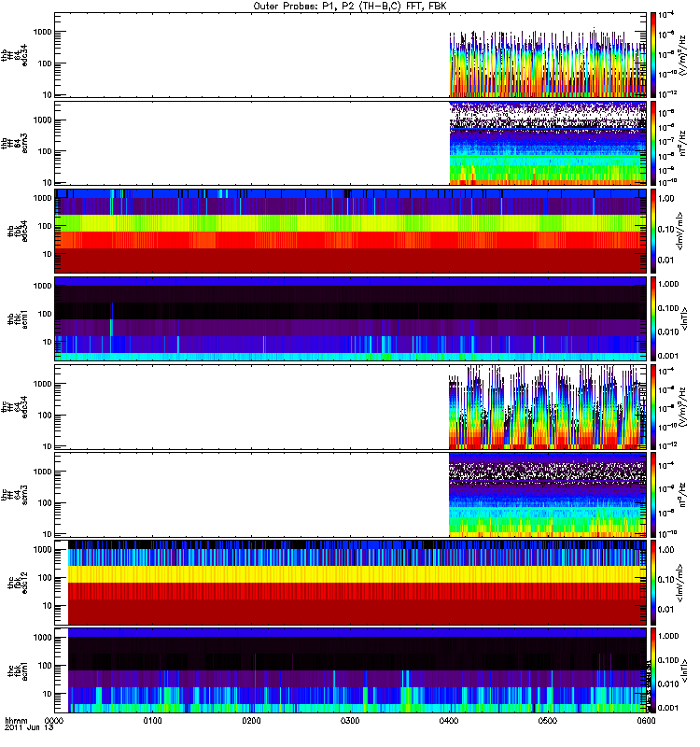Select the thc fbk edc12 filter bank panel
Image resolution: width=700 pixels, height=747 pixels.
coord(350,583)
